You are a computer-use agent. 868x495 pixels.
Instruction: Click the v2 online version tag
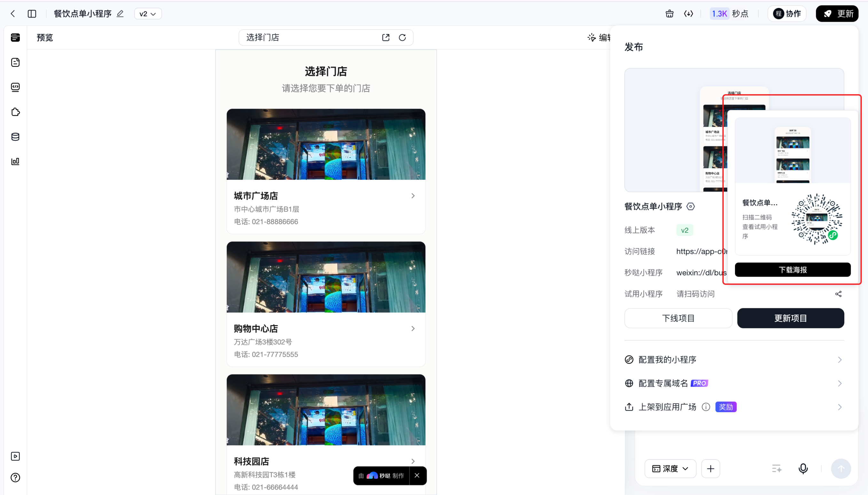[x=684, y=230]
